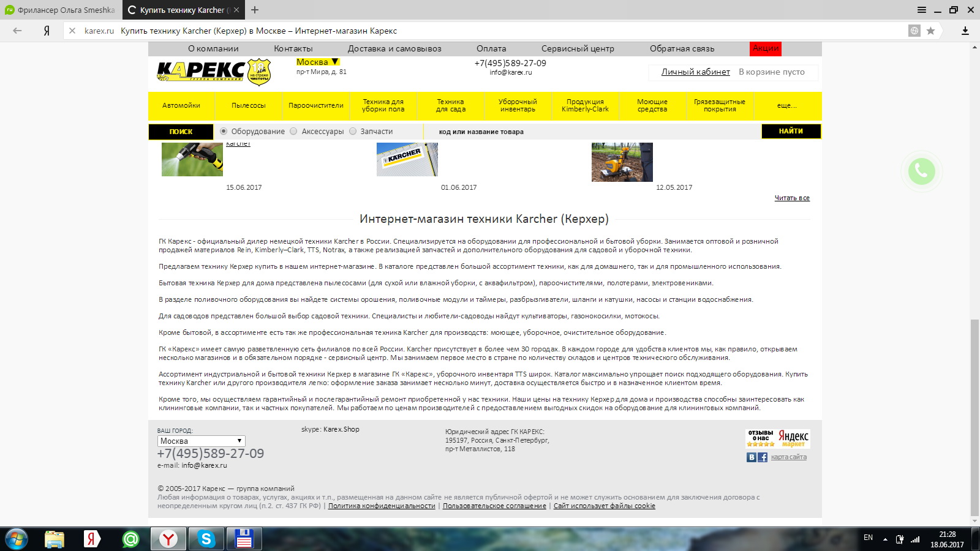Stop page loading with the X icon

pyautogui.click(x=72, y=31)
